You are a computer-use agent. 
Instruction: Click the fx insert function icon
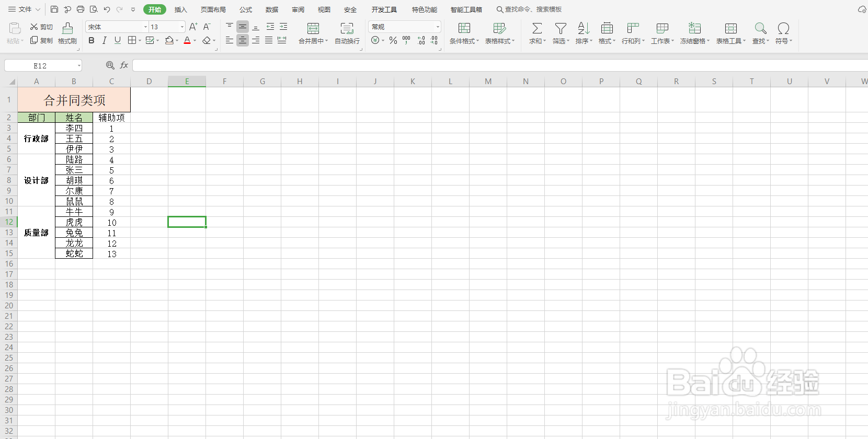pyautogui.click(x=124, y=65)
